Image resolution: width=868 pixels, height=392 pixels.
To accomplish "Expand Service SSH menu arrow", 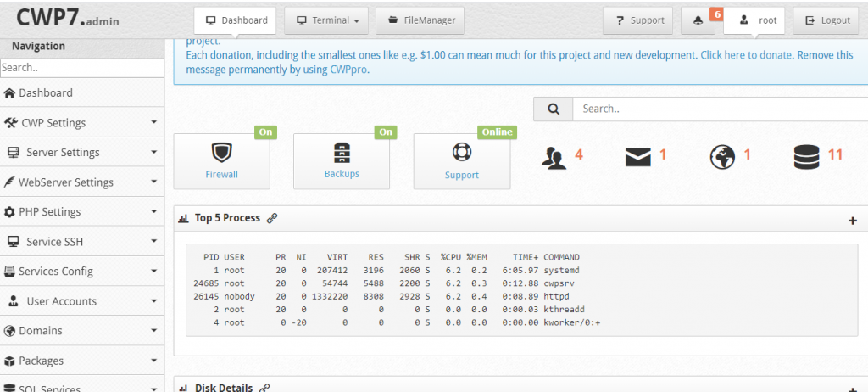I will point(154,241).
